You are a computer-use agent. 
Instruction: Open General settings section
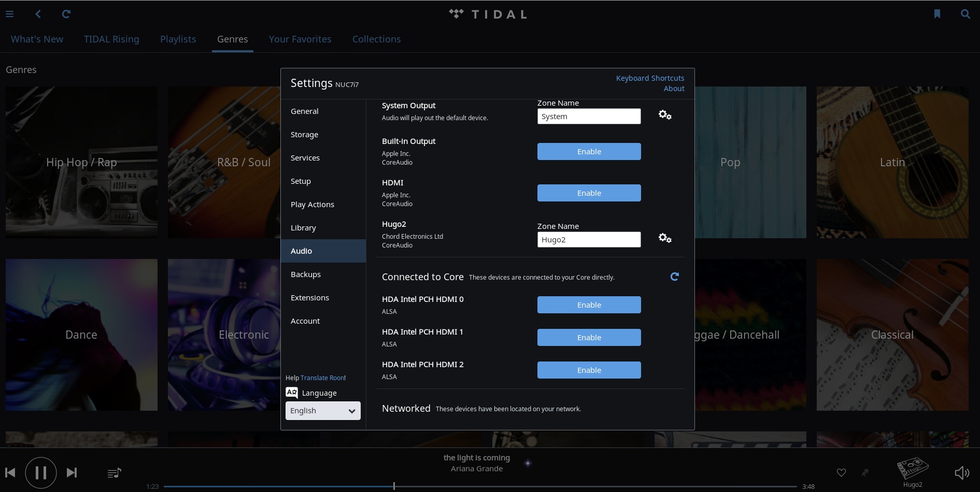point(323,111)
